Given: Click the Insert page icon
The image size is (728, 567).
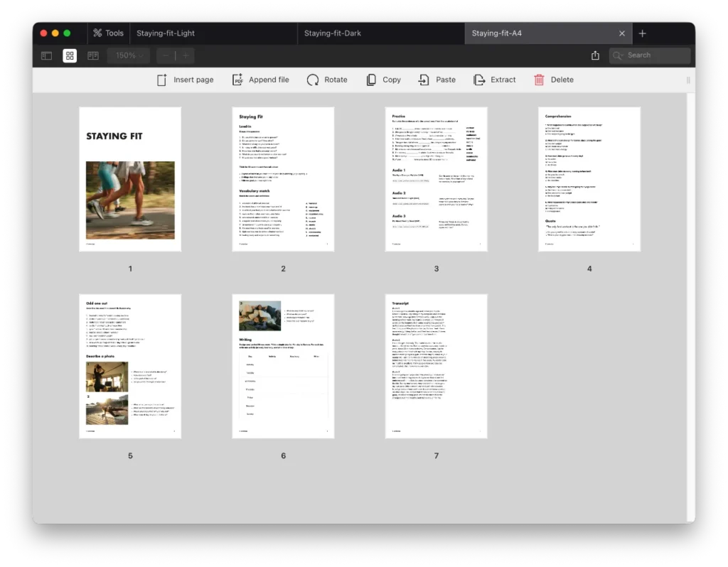Looking at the screenshot, I should click(x=162, y=80).
